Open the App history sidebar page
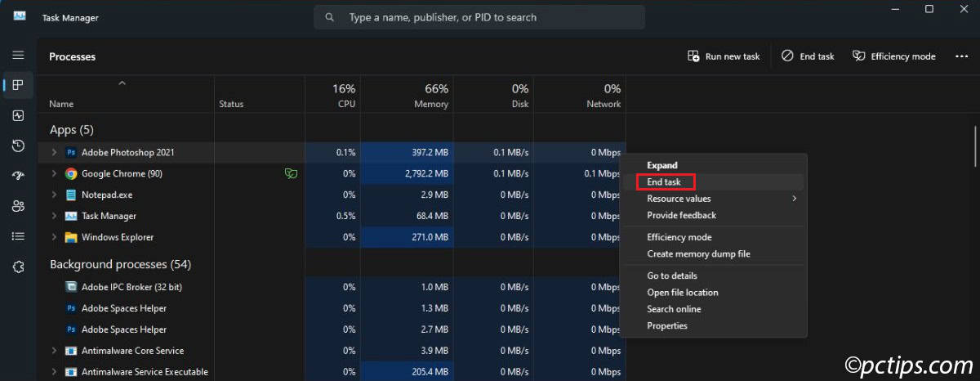 pyautogui.click(x=18, y=146)
